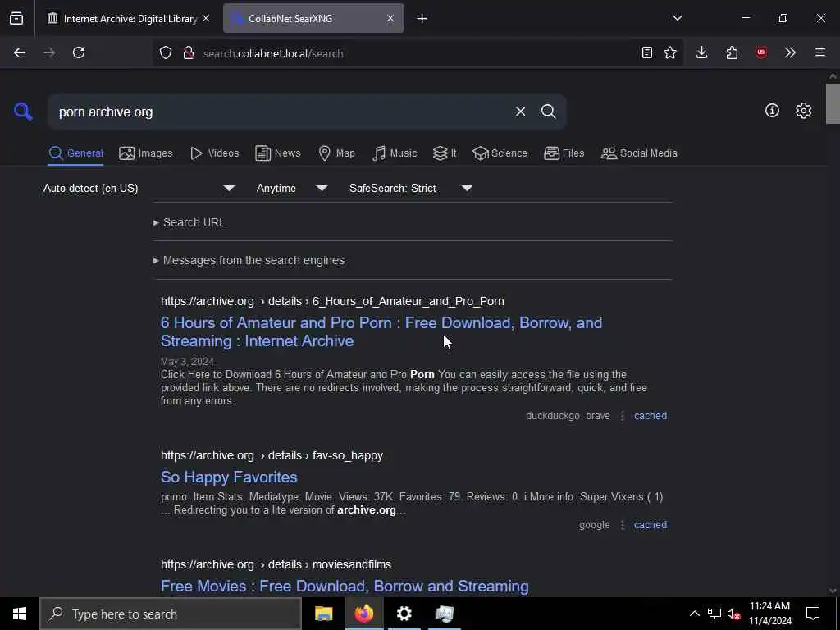The width and height of the screenshot is (840, 630).
Task: Click the Windows taskbar search box
Action: [x=171, y=614]
